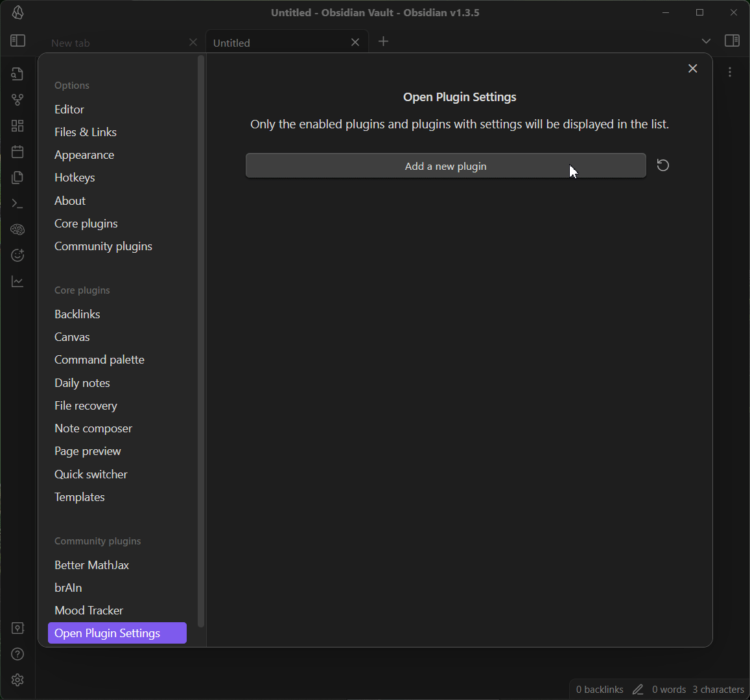Open the line chart stats ribbon icon
The width and height of the screenshot is (750, 700).
(x=18, y=281)
